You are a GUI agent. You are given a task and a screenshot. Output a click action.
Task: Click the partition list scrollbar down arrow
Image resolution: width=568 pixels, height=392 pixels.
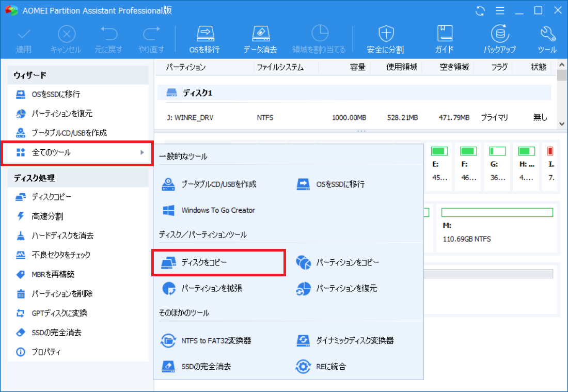pos(562,124)
